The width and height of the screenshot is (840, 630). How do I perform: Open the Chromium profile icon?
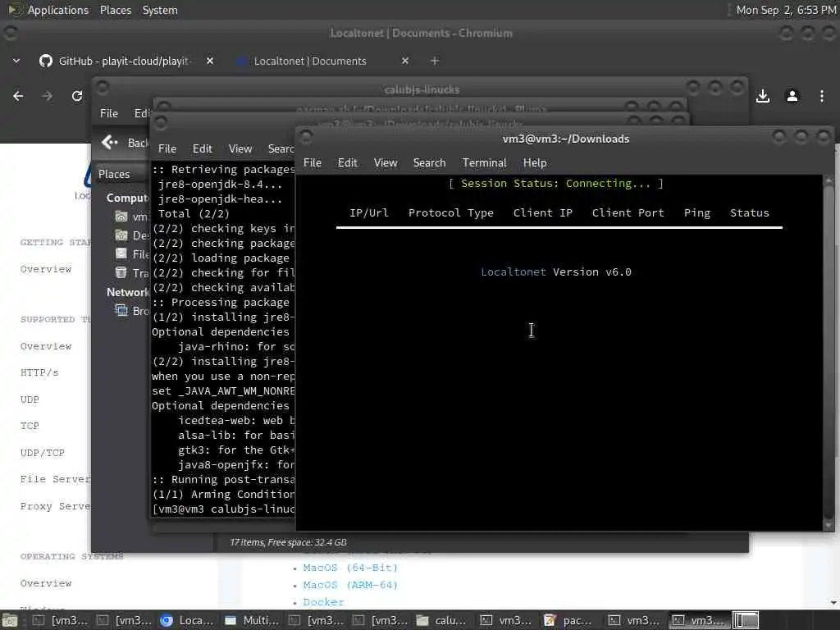pos(792,96)
